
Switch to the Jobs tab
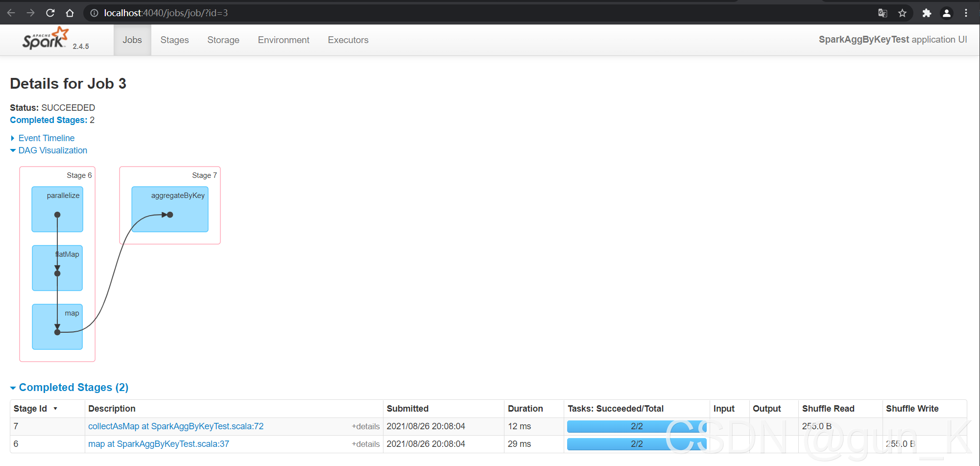click(x=132, y=40)
